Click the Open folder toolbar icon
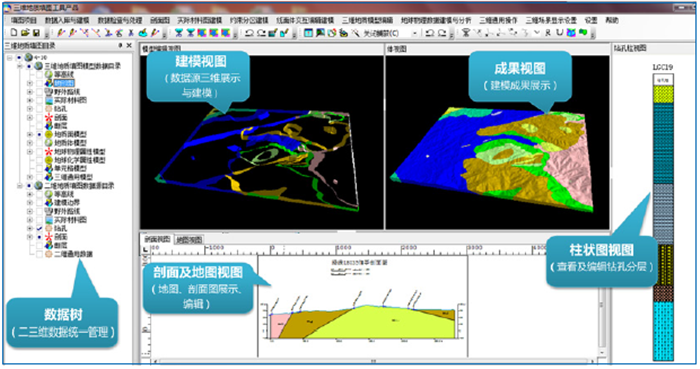 pyautogui.click(x=25, y=33)
